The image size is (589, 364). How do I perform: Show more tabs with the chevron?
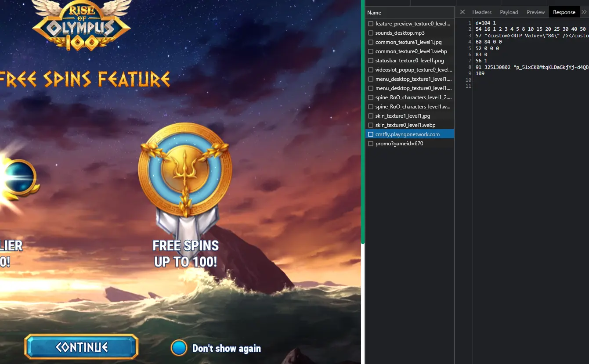tap(584, 12)
